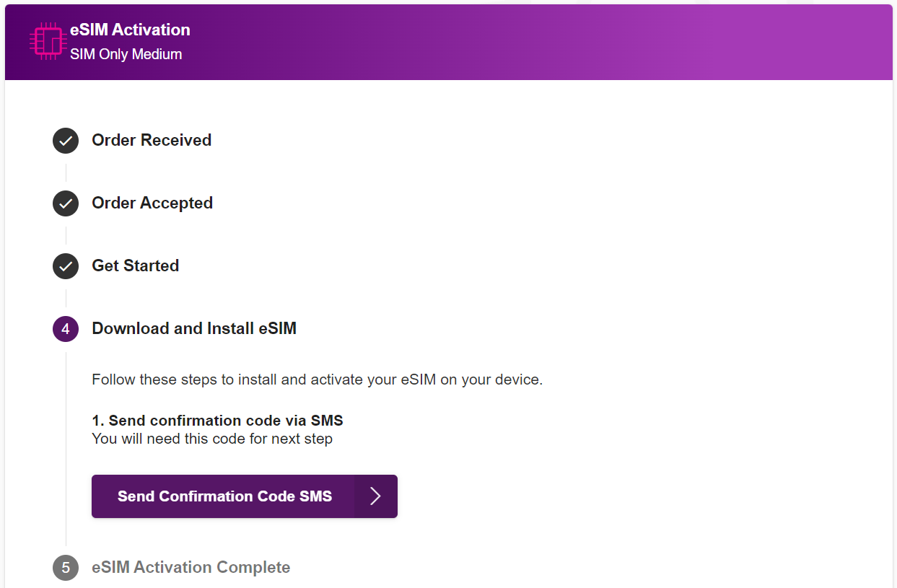Select the Order Received step label
Viewport: 897px width, 588px height.
click(152, 141)
